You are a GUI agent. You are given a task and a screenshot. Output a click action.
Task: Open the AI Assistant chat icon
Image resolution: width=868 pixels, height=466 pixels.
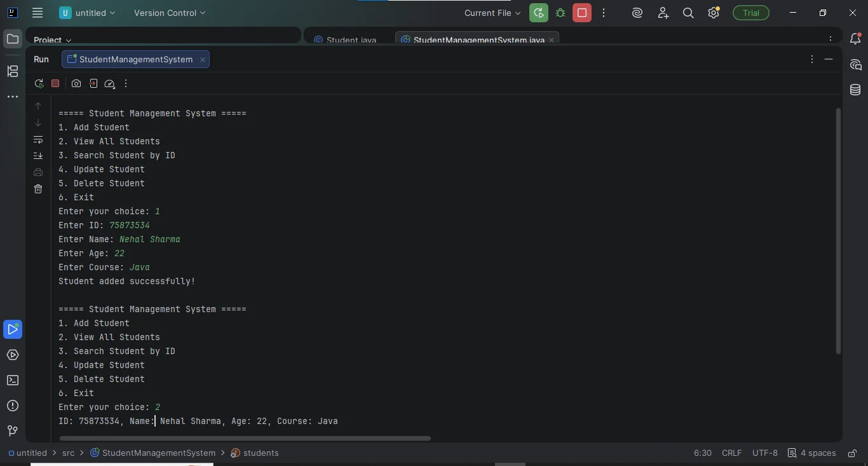pos(855,65)
